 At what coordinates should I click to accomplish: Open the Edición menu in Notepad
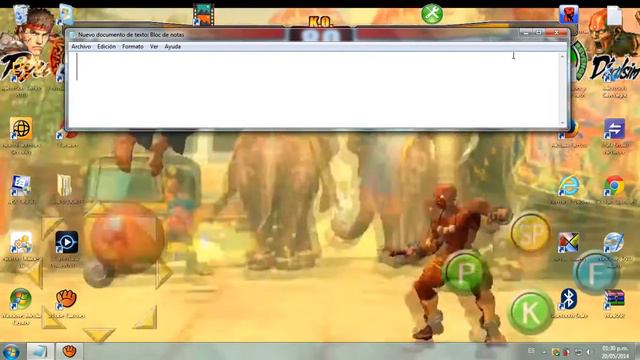tap(106, 47)
